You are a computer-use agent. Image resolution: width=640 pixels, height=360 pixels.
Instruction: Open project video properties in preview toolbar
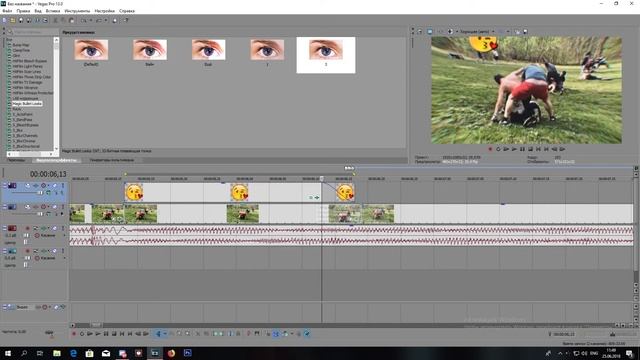(x=419, y=31)
